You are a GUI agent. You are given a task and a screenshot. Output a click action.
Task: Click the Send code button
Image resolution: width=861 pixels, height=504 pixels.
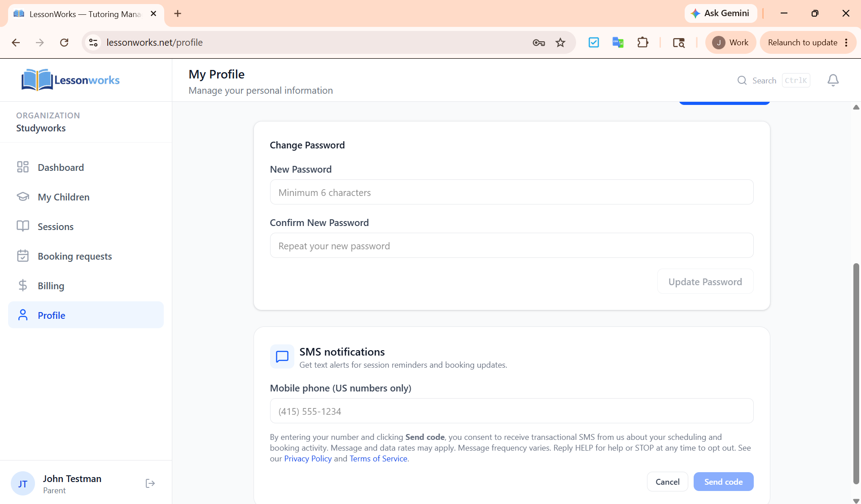[x=723, y=482]
